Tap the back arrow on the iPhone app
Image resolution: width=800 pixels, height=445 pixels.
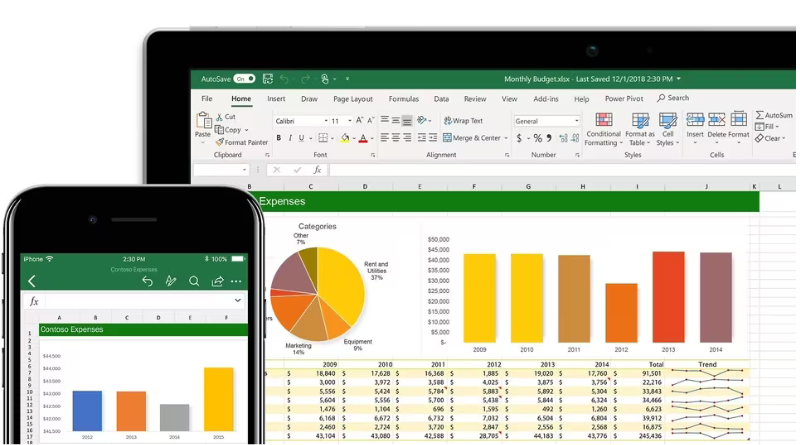click(x=32, y=281)
